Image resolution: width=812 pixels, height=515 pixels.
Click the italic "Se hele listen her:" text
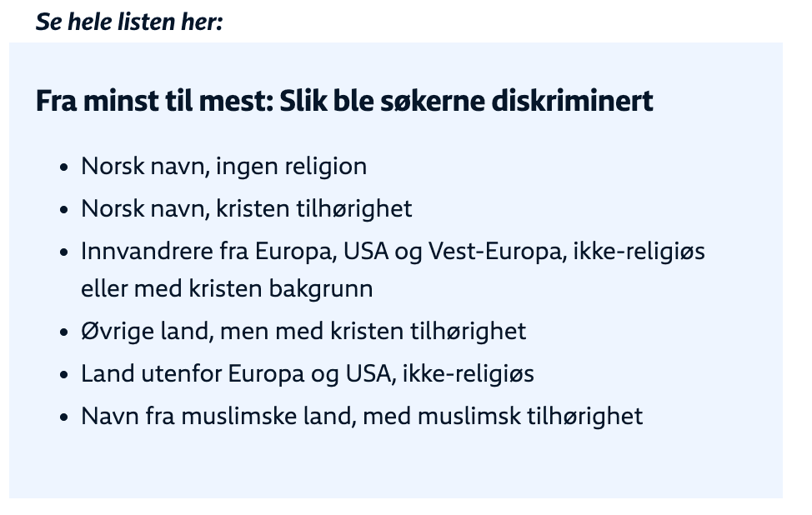129,22
